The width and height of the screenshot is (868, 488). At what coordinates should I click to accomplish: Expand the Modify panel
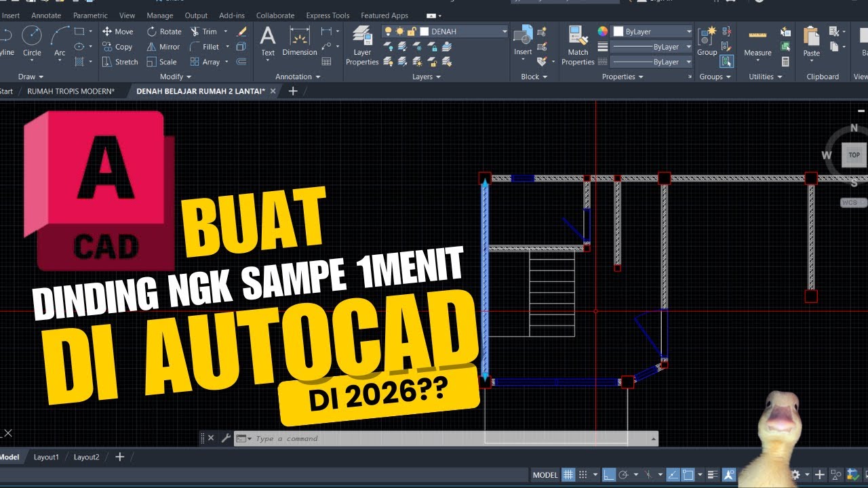point(176,77)
